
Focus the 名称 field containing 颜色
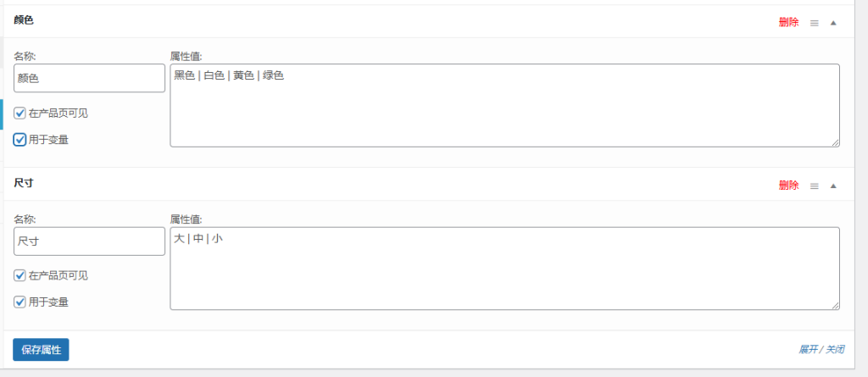pos(89,78)
